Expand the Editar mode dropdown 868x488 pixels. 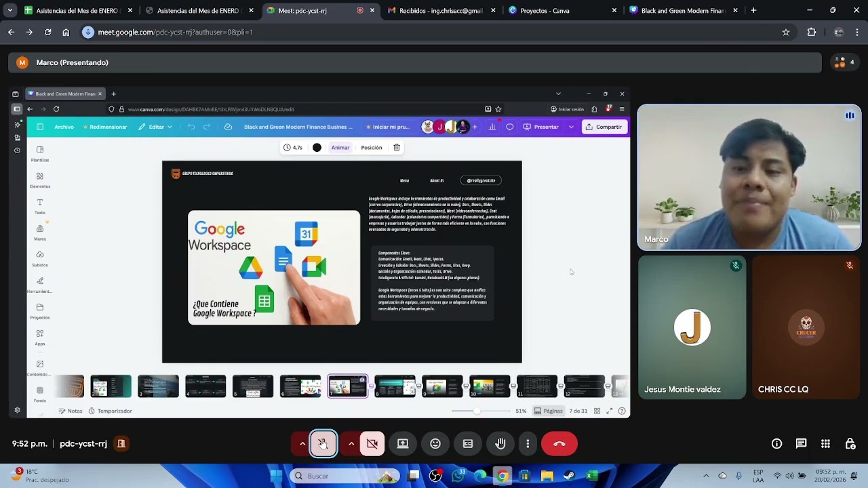click(x=156, y=127)
